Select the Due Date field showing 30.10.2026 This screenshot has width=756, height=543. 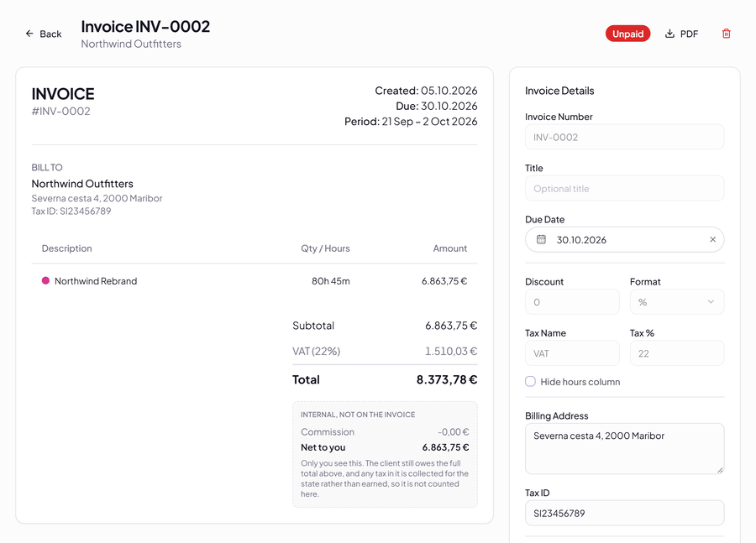coord(624,239)
